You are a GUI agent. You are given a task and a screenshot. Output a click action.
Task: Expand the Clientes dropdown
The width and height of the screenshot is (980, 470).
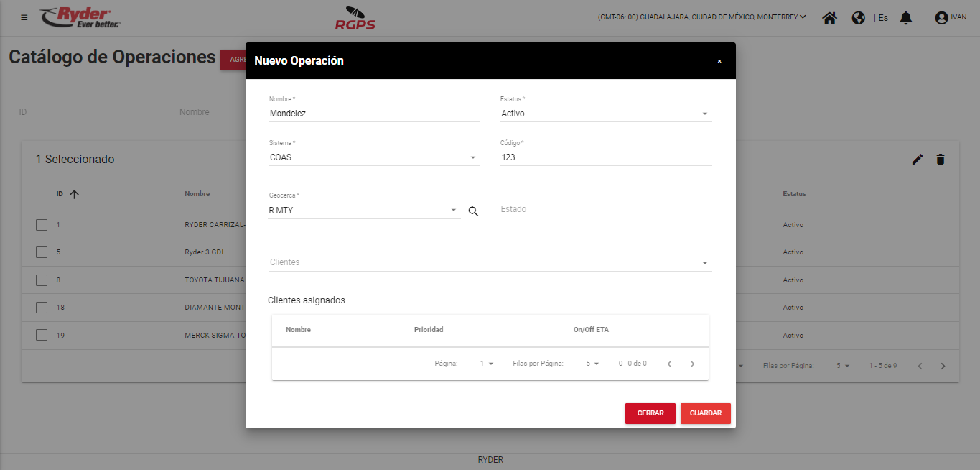coord(490,263)
